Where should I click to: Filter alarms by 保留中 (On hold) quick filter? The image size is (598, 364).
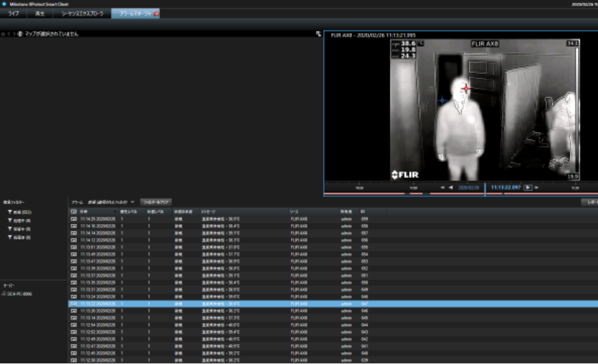click(19, 229)
